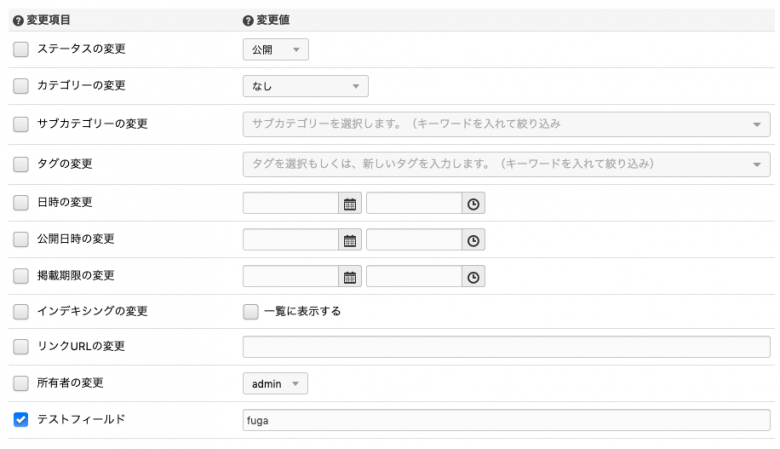Open clock time picker for 掲載期限の変更
Image resolution: width=780 pixels, height=449 pixels.
pos(473,276)
